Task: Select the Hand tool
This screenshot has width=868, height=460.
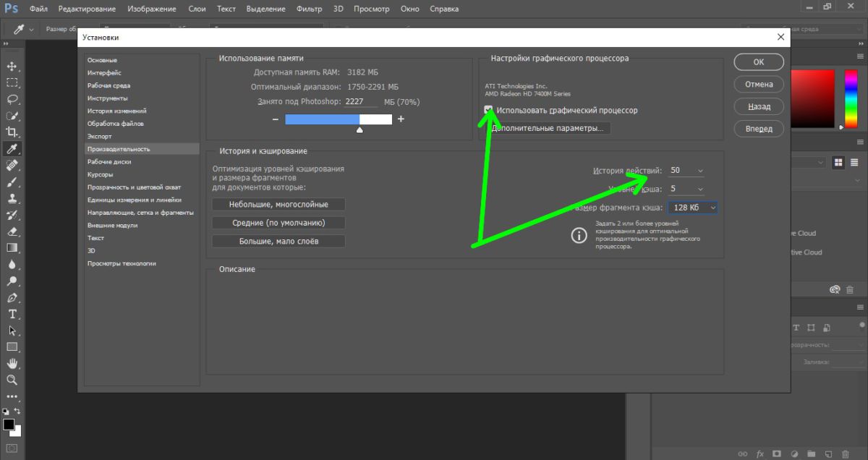Action: tap(12, 363)
